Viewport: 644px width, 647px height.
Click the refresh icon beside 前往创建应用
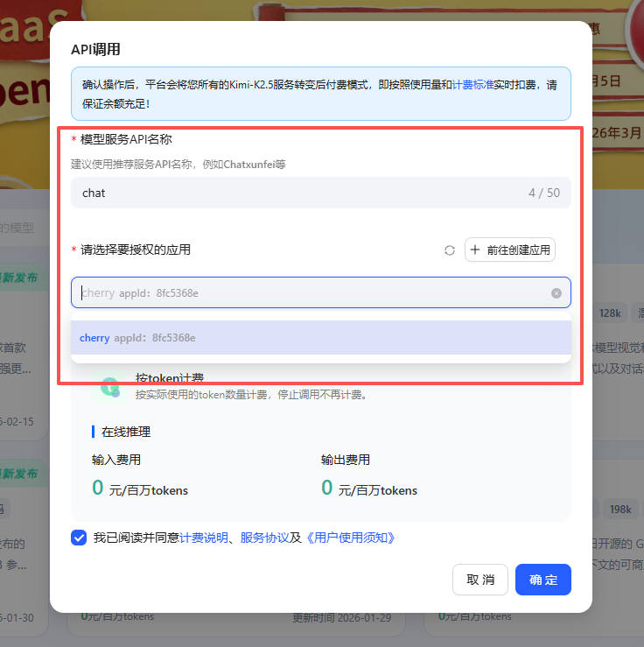pyautogui.click(x=450, y=250)
